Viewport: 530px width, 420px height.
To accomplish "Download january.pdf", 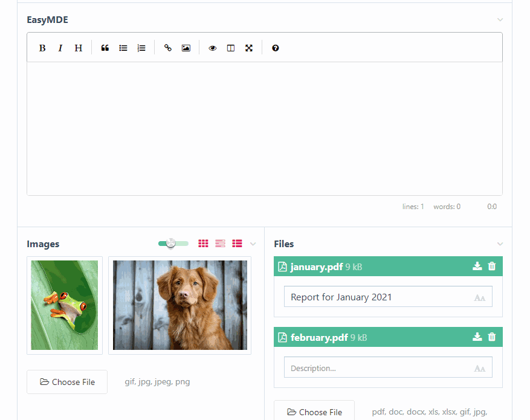I will [x=477, y=267].
